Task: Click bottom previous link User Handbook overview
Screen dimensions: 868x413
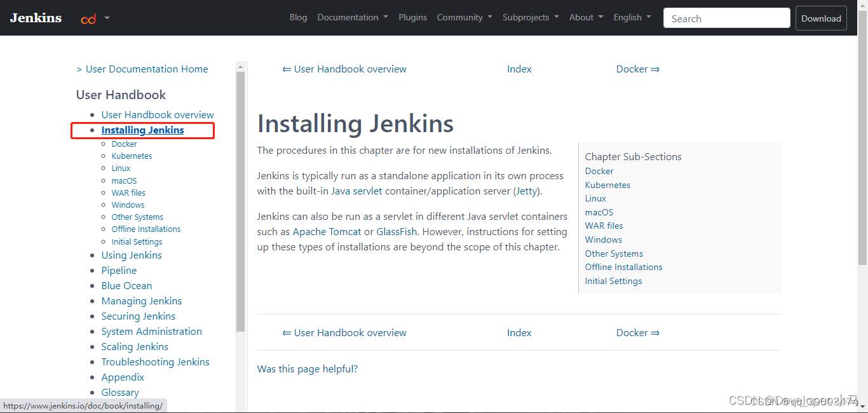Action: pyautogui.click(x=344, y=332)
